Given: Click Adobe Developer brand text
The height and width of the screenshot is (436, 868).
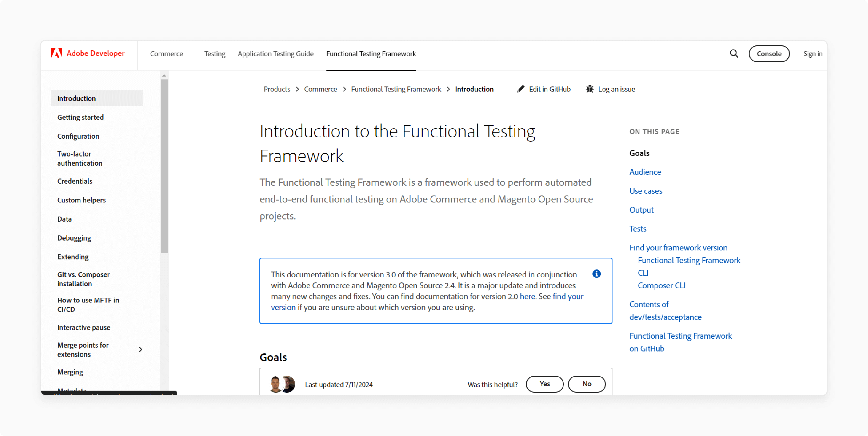Looking at the screenshot, I should click(96, 53).
